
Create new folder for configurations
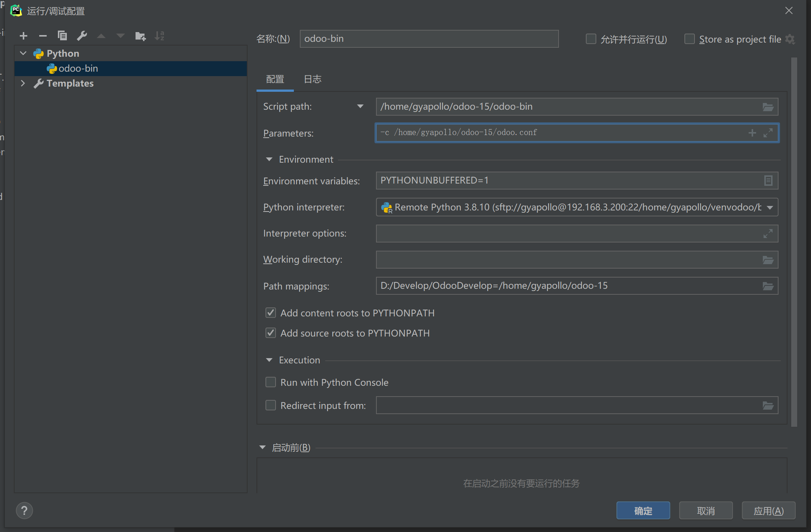[140, 36]
